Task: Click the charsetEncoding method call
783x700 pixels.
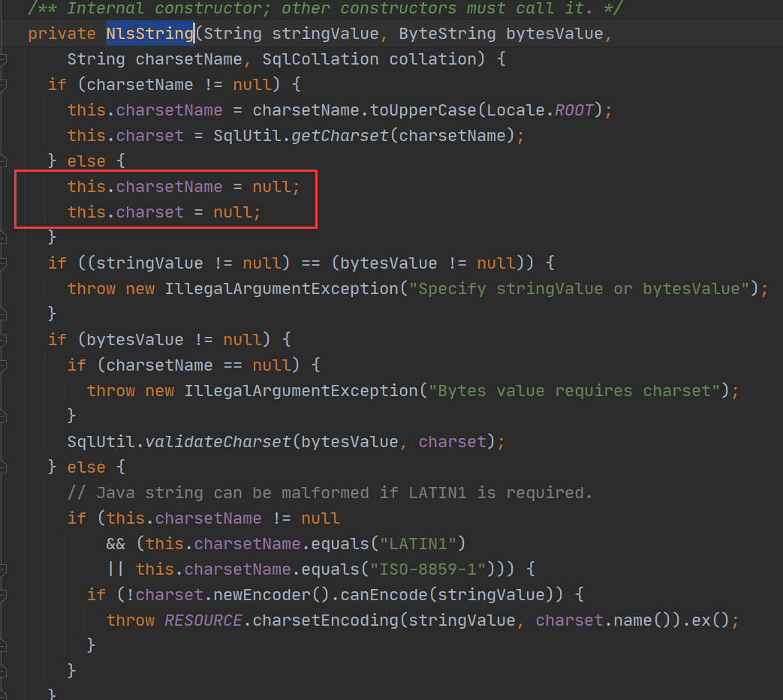Action: [x=325, y=620]
